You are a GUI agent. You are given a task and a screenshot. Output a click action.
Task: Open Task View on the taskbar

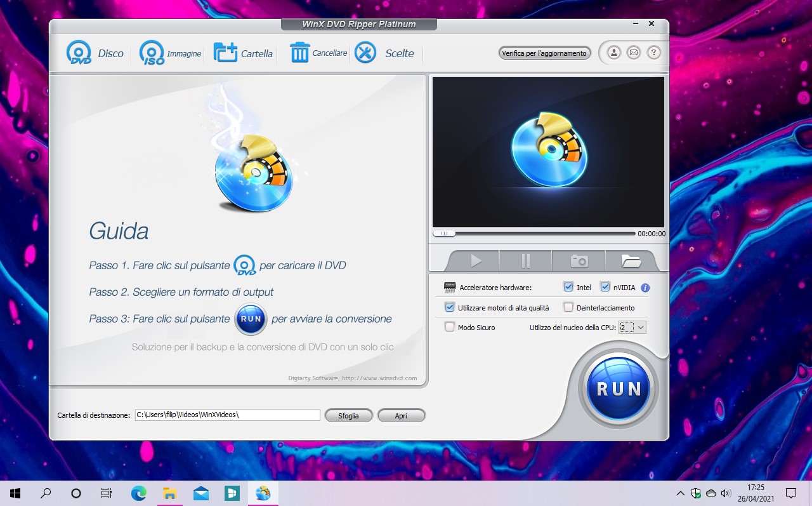[x=107, y=493]
